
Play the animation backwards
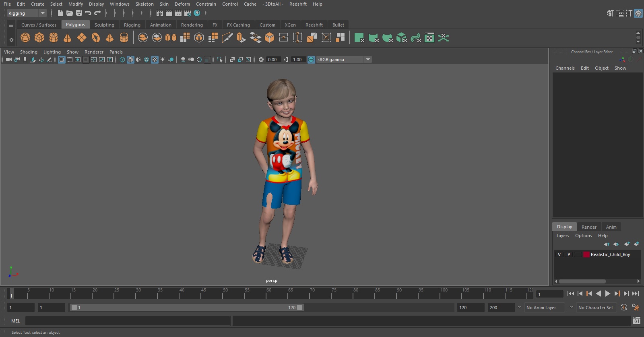pyautogui.click(x=599, y=294)
